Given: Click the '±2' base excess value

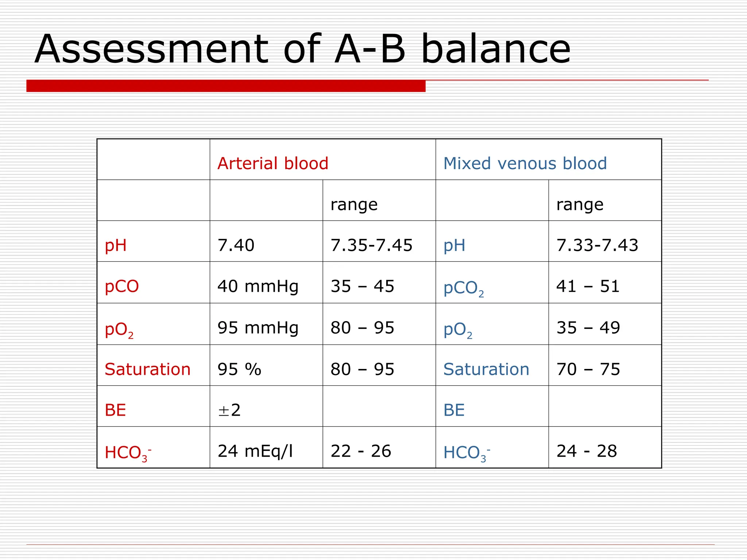Looking at the screenshot, I should pyautogui.click(x=229, y=411).
